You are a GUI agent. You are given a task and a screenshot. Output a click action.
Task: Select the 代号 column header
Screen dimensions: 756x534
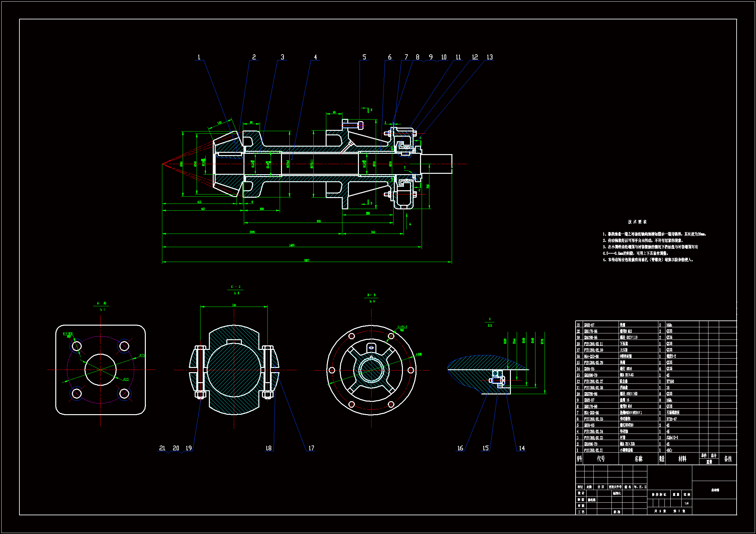click(x=600, y=459)
